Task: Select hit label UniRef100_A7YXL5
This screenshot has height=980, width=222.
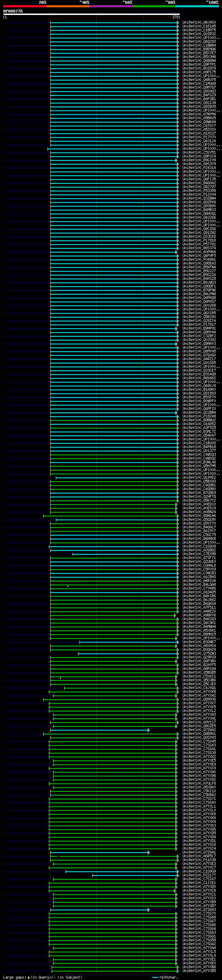Action: (199, 952)
